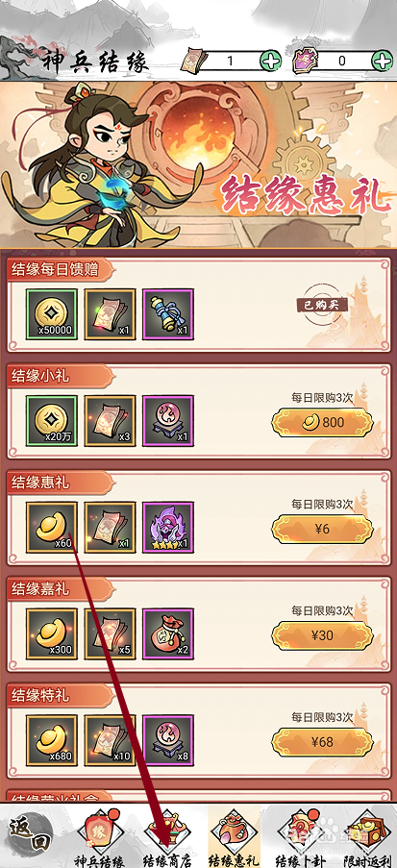The height and width of the screenshot is (868, 397).
Task: Select the purple four-star hero icon in 结缘惠礼
Action: [x=168, y=528]
